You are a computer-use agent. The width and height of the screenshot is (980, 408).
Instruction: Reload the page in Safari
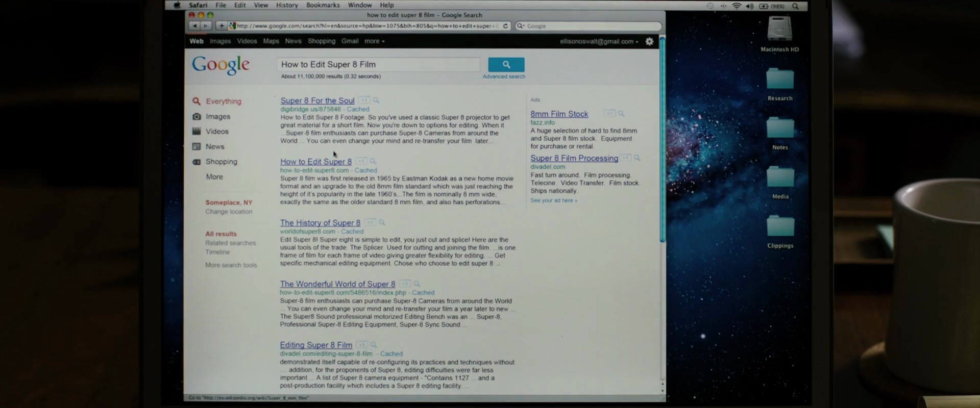tap(505, 26)
